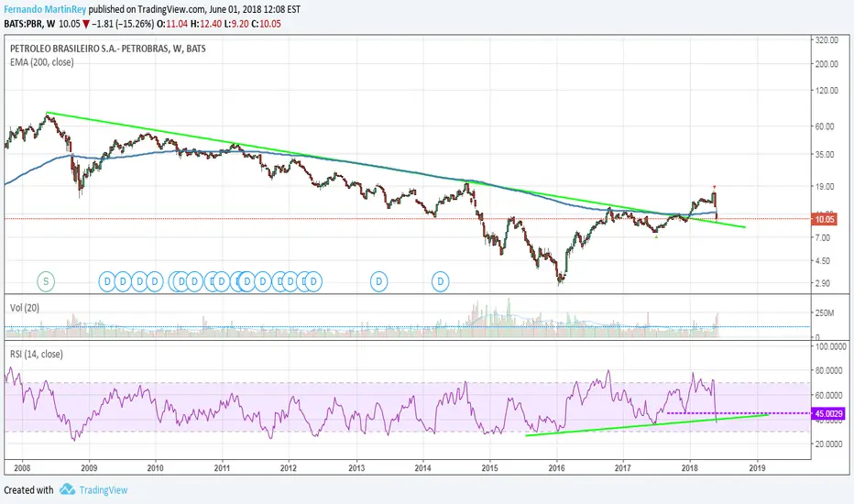Select the purple 45.0029 RSI value label
This screenshot has width=854, height=504.
coord(827,413)
